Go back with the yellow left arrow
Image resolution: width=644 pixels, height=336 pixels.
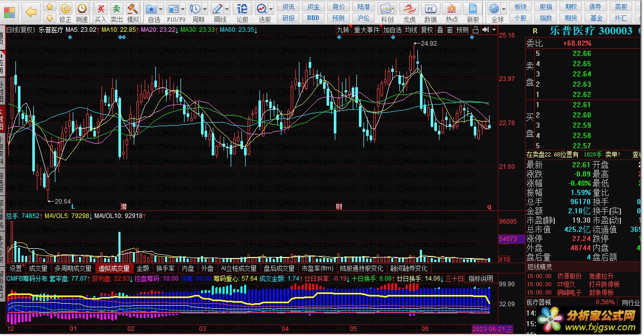pyautogui.click(x=31, y=11)
